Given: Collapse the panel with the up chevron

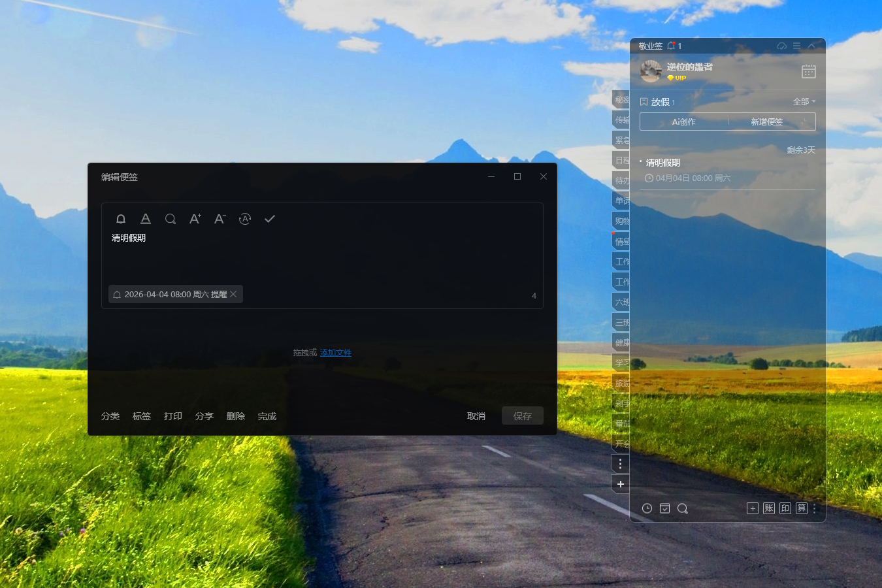Looking at the screenshot, I should point(811,46).
